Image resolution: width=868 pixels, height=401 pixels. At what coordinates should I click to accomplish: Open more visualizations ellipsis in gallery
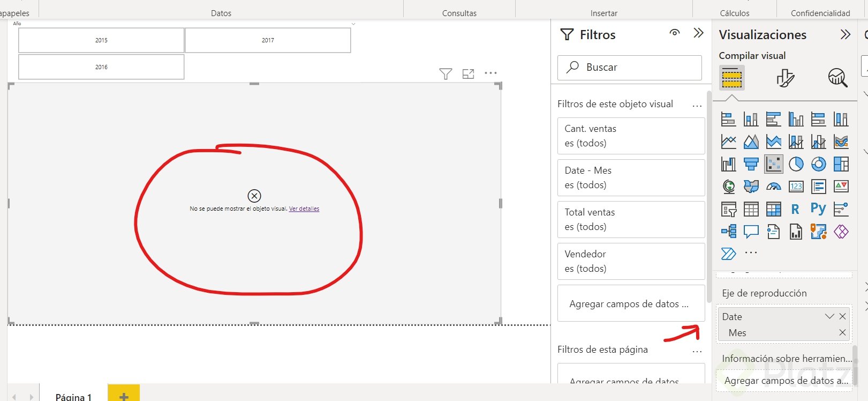coord(751,252)
